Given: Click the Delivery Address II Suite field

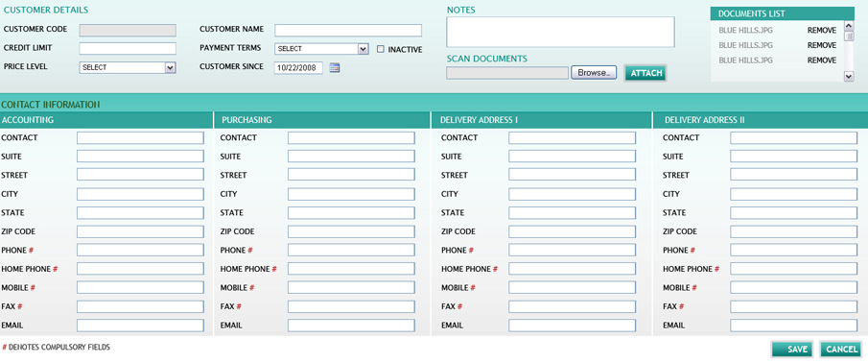Looking at the screenshot, I should coord(793,157).
